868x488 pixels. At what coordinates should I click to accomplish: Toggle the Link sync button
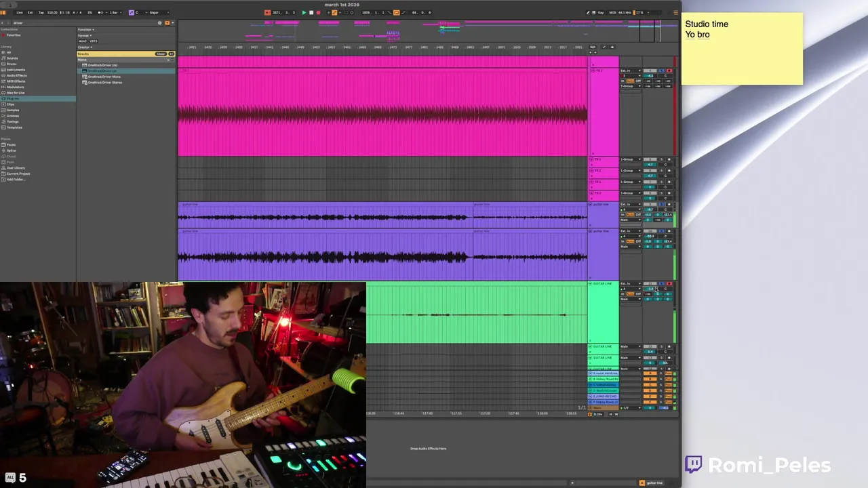click(x=20, y=12)
